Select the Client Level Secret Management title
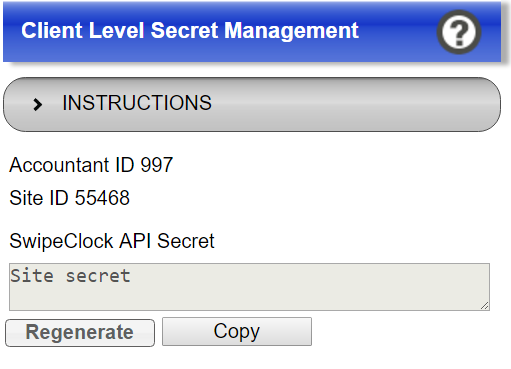 190,31
